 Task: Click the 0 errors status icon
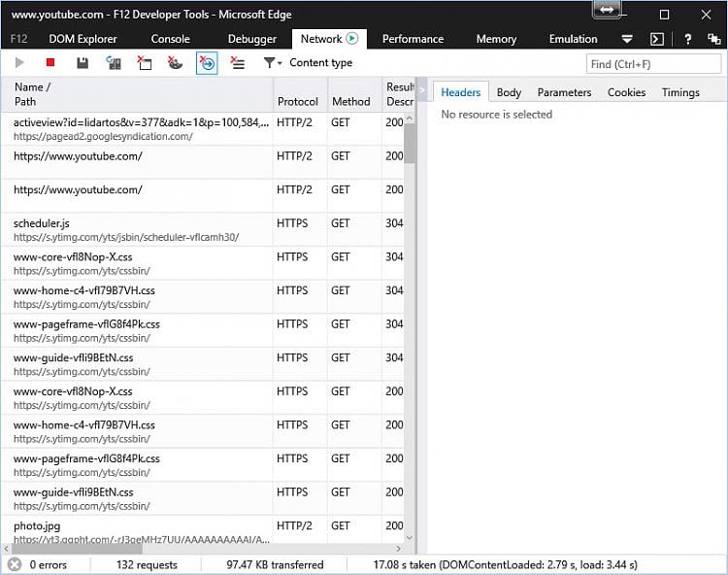[x=15, y=564]
